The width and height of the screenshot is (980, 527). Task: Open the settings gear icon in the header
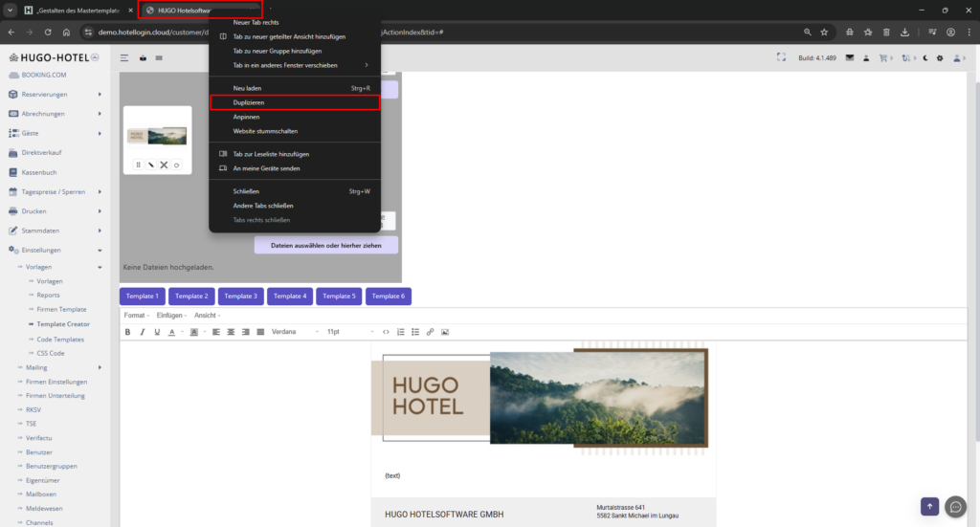tap(940, 58)
